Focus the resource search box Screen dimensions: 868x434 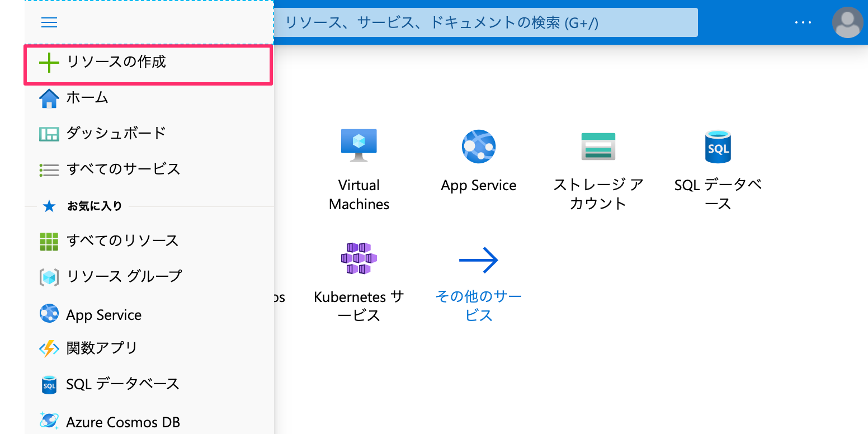click(485, 22)
